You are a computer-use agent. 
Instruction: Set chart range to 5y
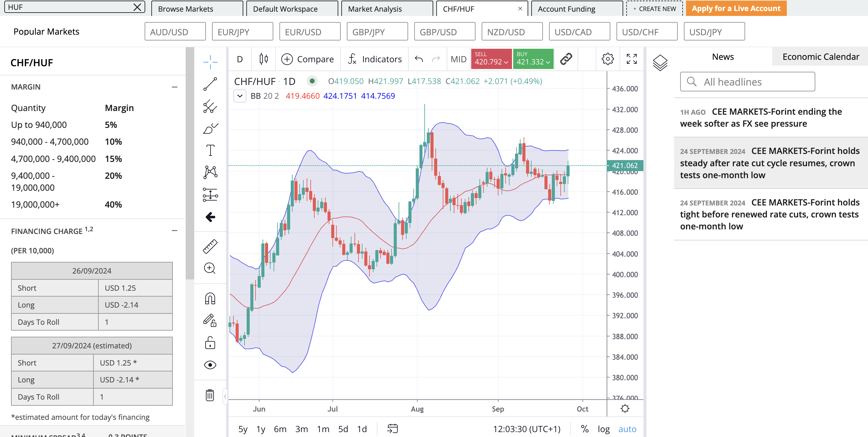(243, 429)
